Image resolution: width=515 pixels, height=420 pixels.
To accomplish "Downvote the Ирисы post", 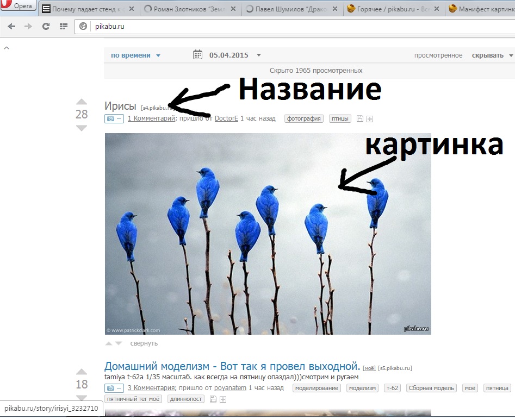I will 81,128.
